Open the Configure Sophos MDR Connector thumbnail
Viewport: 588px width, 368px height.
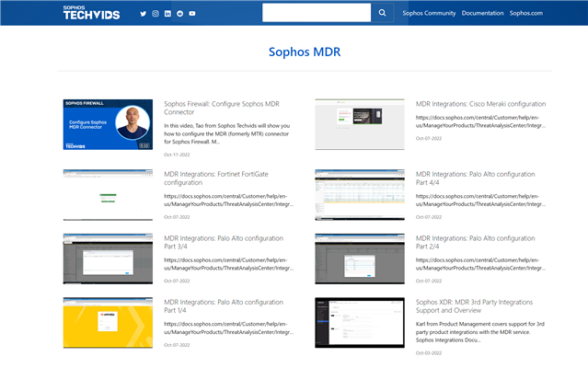107,124
